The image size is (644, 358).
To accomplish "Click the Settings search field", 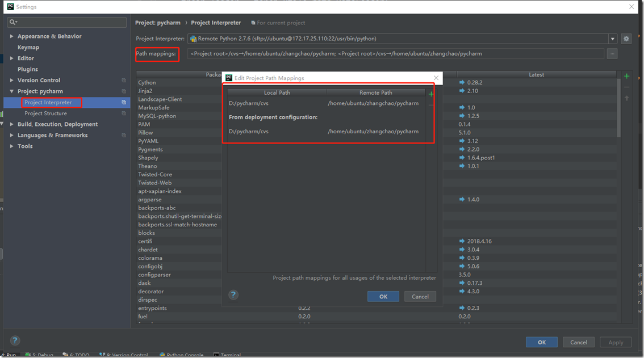I will pos(67,22).
